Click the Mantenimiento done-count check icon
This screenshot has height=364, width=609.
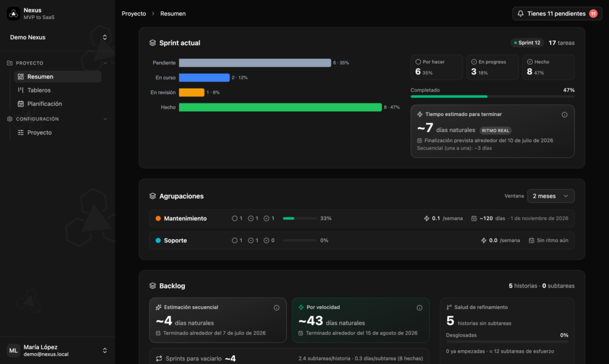click(x=266, y=218)
